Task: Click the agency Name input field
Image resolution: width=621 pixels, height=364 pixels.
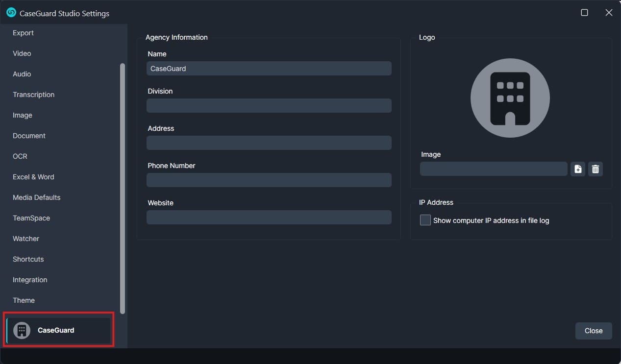Action: pyautogui.click(x=269, y=69)
